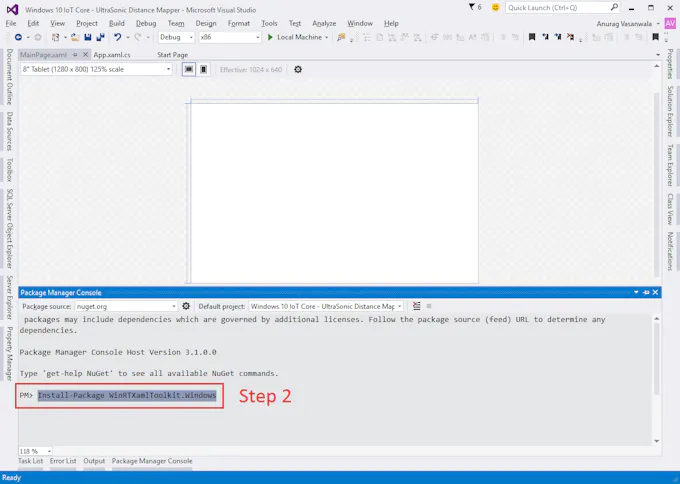
Task: Expand the Solution Explorer side tab
Action: [x=670, y=111]
